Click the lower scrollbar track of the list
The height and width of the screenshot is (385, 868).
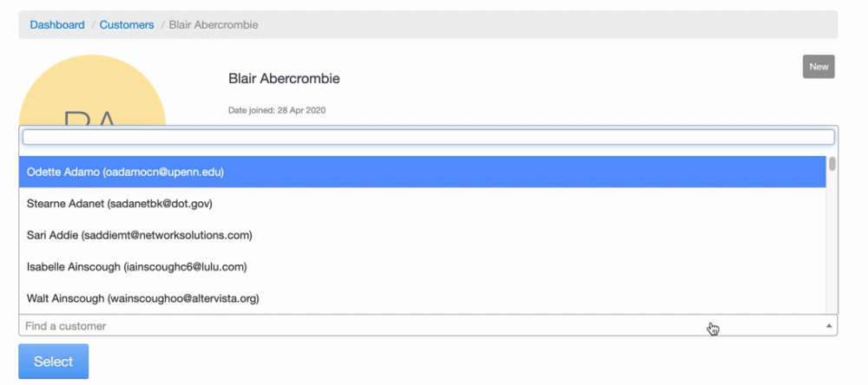832,260
